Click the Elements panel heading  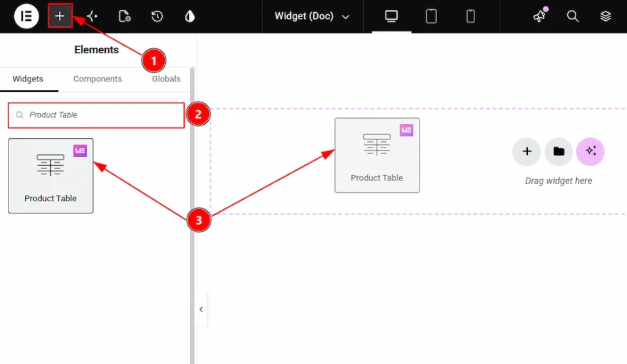96,50
